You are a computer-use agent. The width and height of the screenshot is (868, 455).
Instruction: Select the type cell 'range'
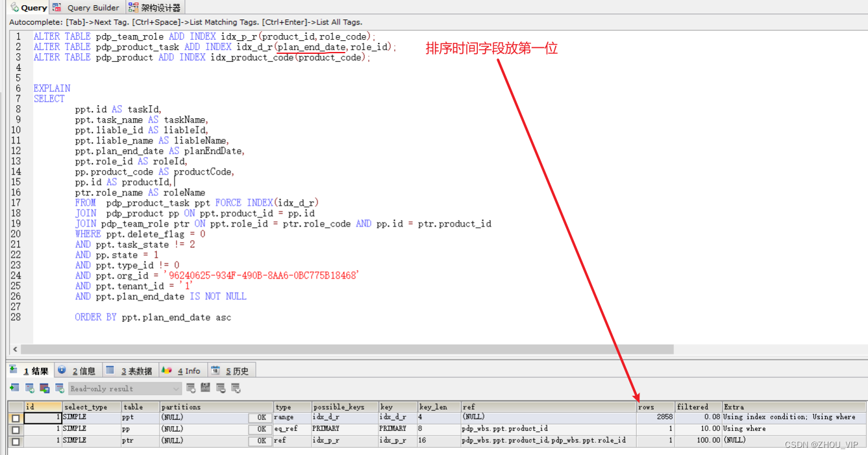292,418
